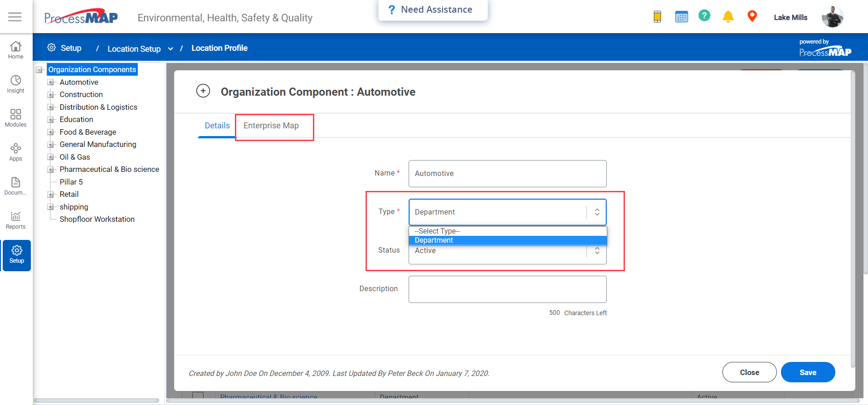Open the Type dropdown

pyautogui.click(x=507, y=212)
